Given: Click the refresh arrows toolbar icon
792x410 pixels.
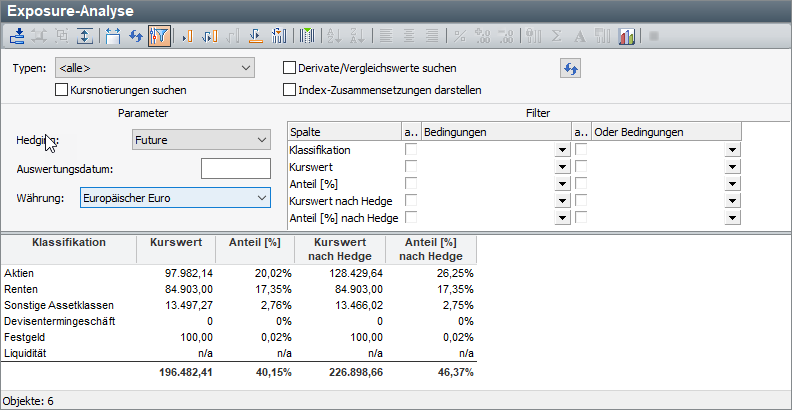Looking at the screenshot, I should click(x=134, y=36).
